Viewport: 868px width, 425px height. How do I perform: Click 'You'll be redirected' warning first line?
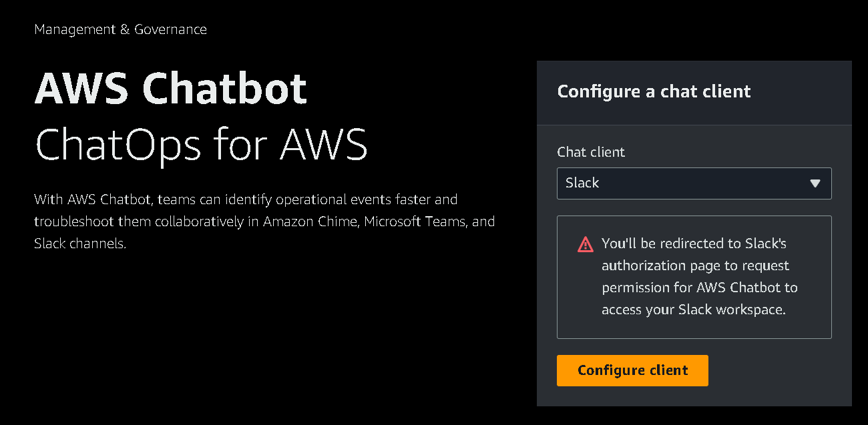click(x=661, y=244)
